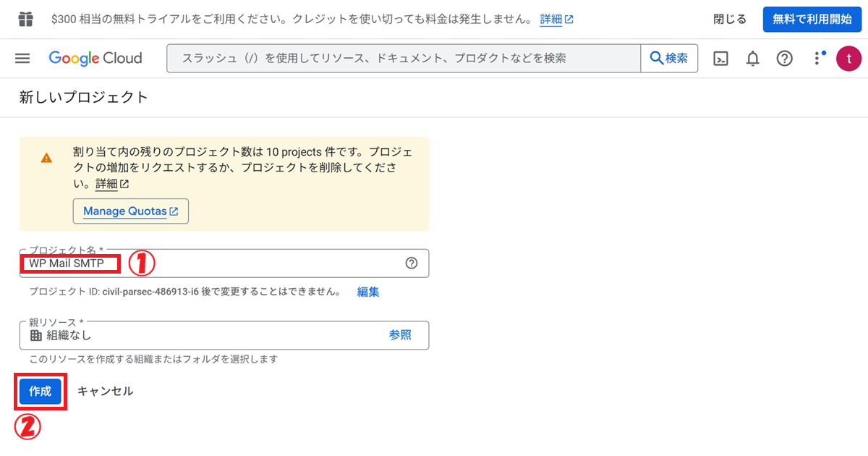The width and height of the screenshot is (868, 456).
Task: Open the help question mark menu
Action: 784,59
